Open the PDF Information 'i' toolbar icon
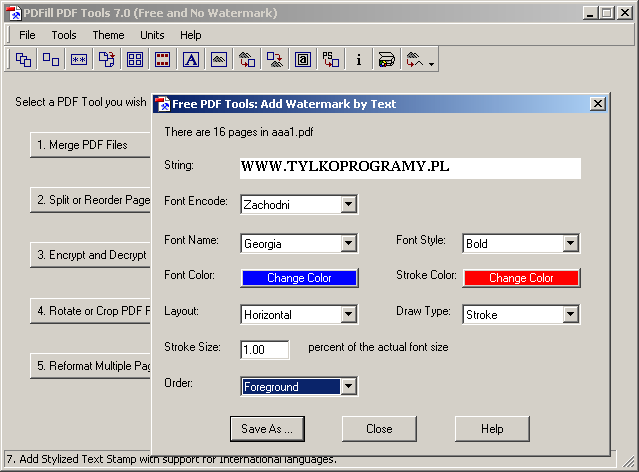Viewport: 639px width, 472px height. pyautogui.click(x=359, y=60)
